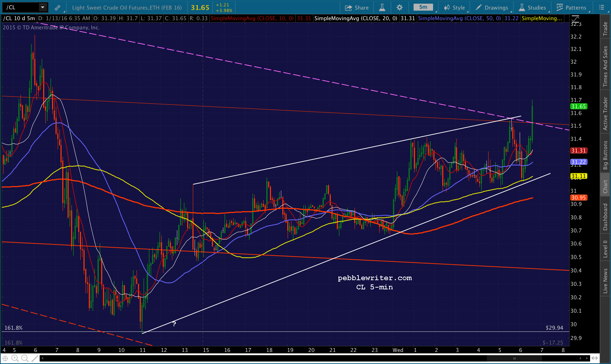Click the zoom in magnifier icon
The width and height of the screenshot is (611, 364).
pos(15,358)
